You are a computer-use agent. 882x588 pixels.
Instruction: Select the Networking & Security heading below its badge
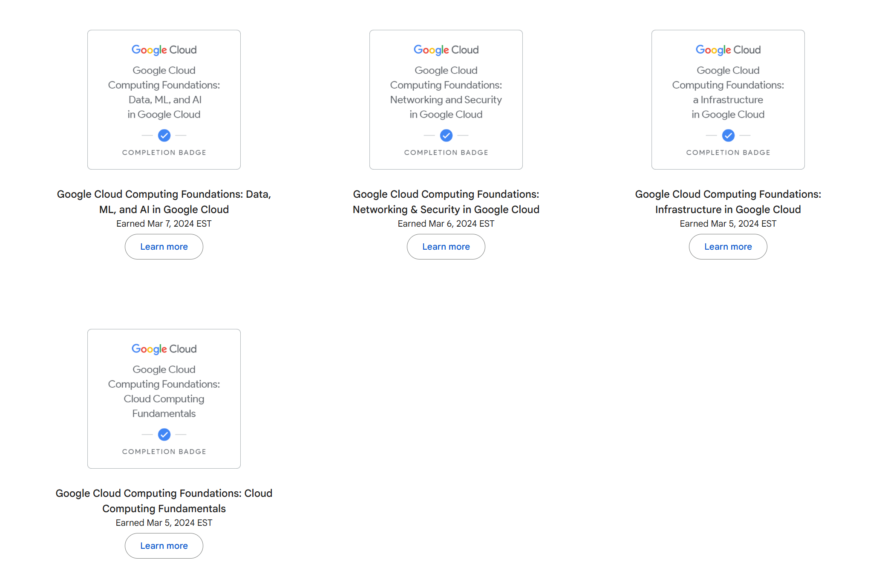click(446, 202)
